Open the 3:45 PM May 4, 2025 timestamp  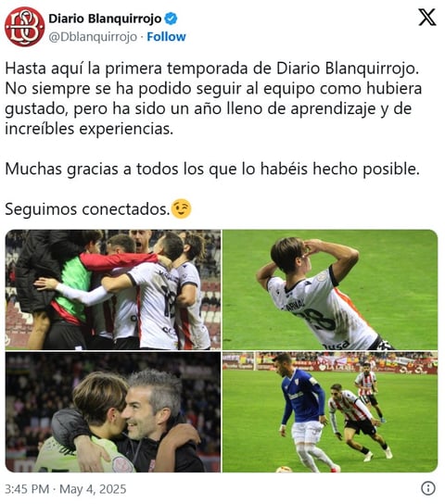66,489
